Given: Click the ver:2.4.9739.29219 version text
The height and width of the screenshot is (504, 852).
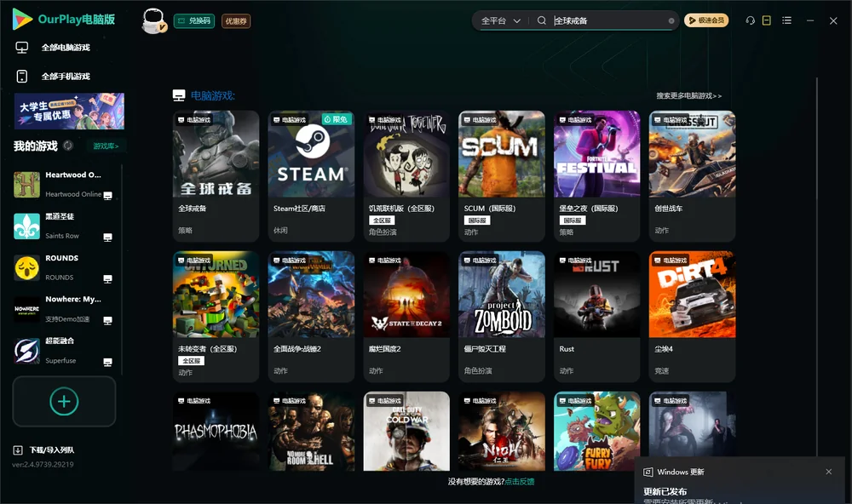Looking at the screenshot, I should click(43, 464).
